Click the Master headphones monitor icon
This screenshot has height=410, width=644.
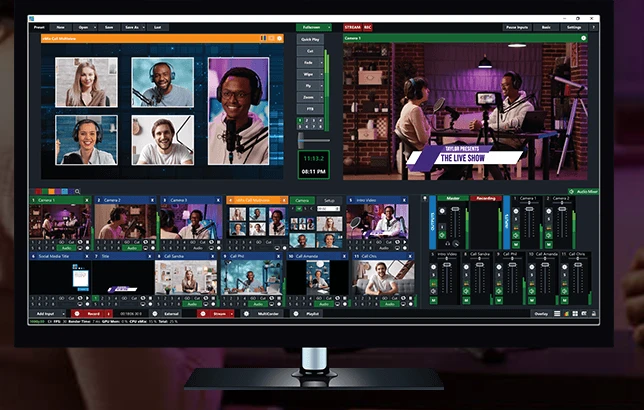coord(447,244)
